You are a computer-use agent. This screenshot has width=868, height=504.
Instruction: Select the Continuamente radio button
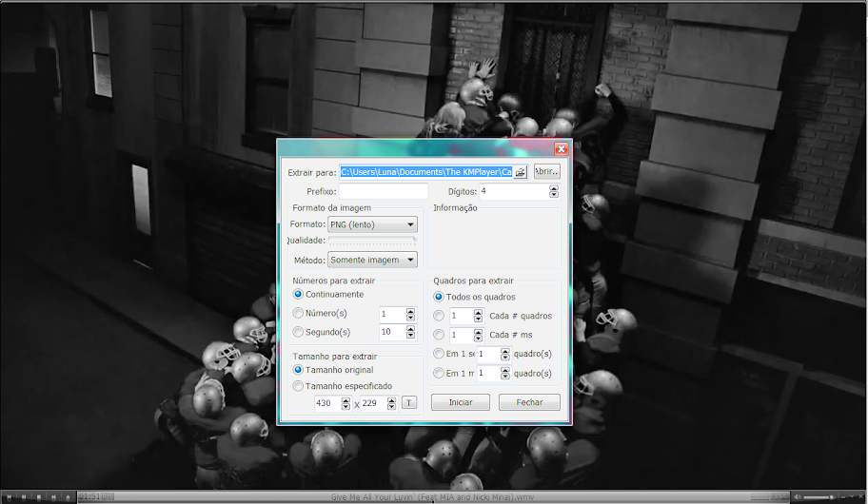299,295
